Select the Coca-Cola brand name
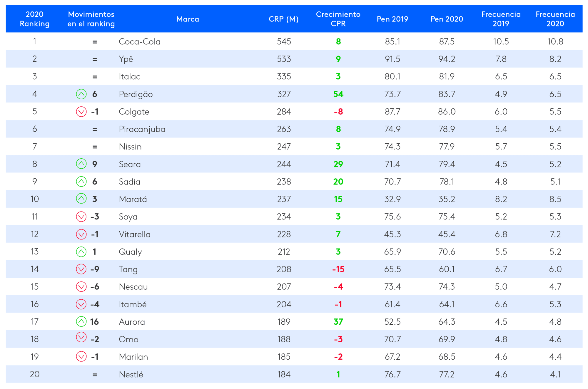 point(140,42)
